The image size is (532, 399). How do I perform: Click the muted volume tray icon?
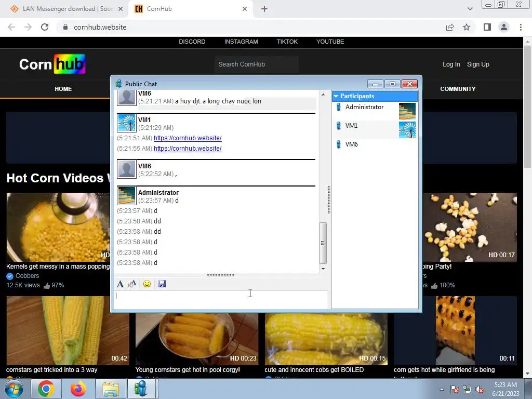[x=480, y=389]
